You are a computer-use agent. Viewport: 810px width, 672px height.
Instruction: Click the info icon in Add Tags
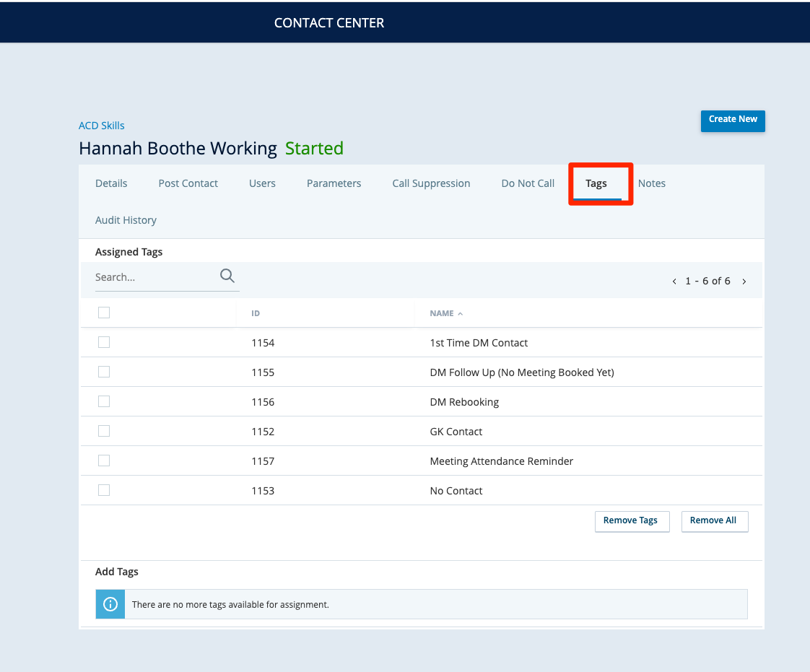tap(110, 604)
